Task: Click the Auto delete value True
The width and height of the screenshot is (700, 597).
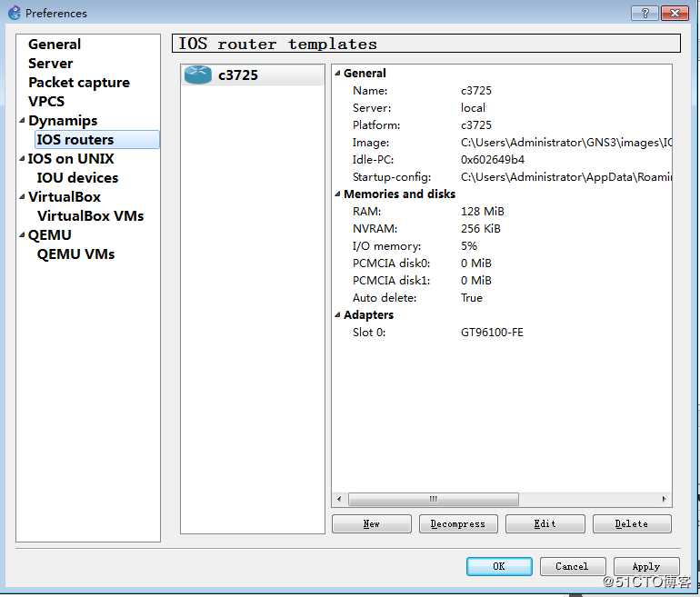Action: pos(472,298)
